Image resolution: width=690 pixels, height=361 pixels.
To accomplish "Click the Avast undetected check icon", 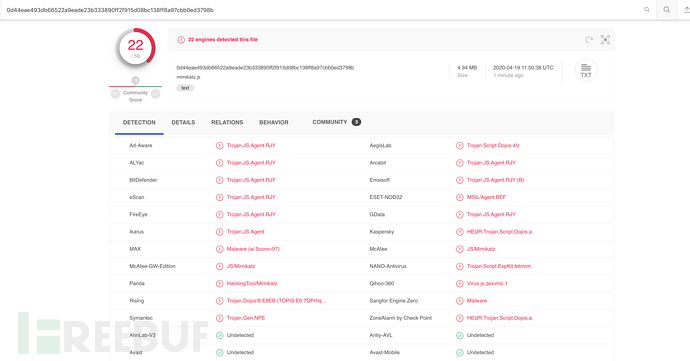I will click(x=220, y=353).
